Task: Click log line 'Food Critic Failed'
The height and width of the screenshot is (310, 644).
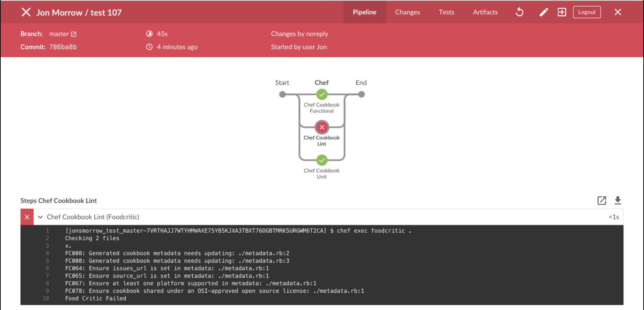Action: click(96, 298)
